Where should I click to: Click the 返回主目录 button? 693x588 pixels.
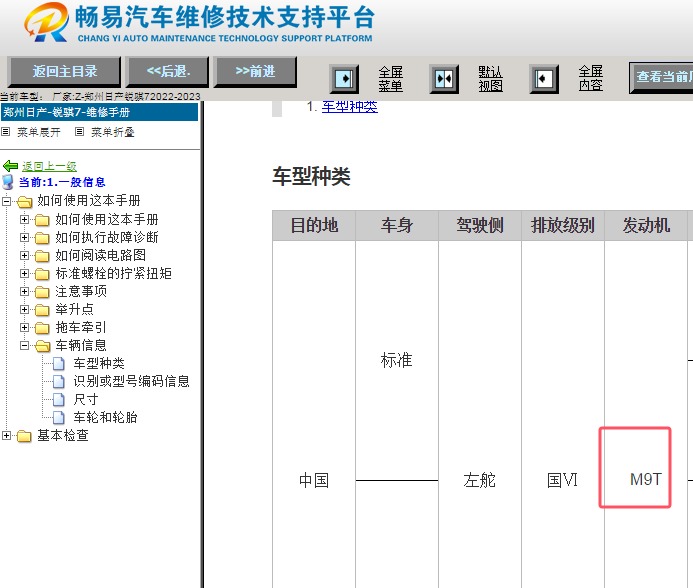click(x=65, y=71)
